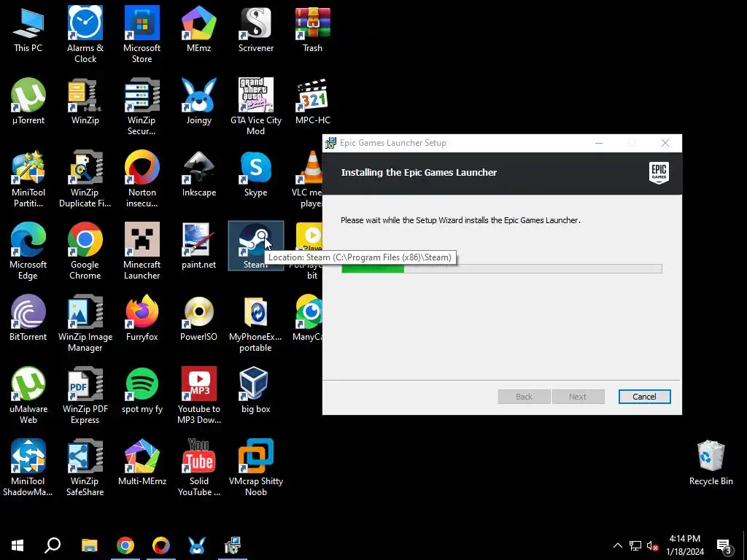Select the spot my fy desktop icon
747x560 pixels.
(x=142, y=390)
